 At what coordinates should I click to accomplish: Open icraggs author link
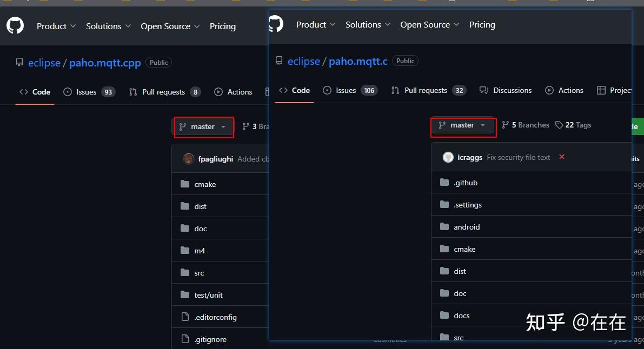coord(470,157)
